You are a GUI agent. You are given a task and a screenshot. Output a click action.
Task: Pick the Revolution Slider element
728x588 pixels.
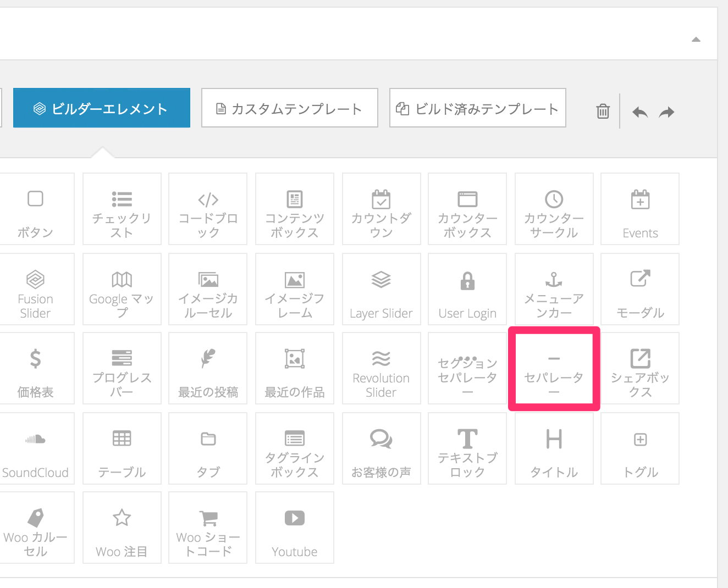[x=381, y=369]
